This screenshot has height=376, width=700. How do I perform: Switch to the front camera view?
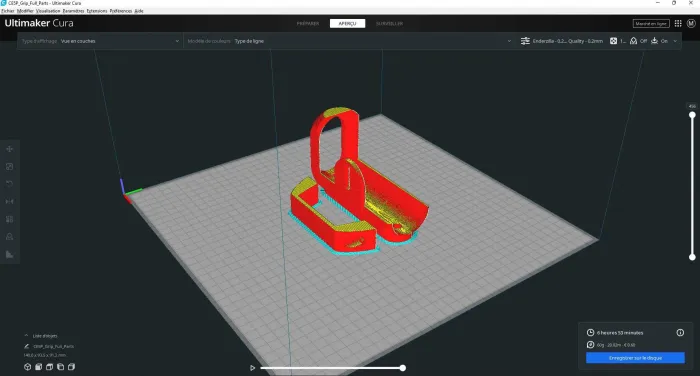38,367
